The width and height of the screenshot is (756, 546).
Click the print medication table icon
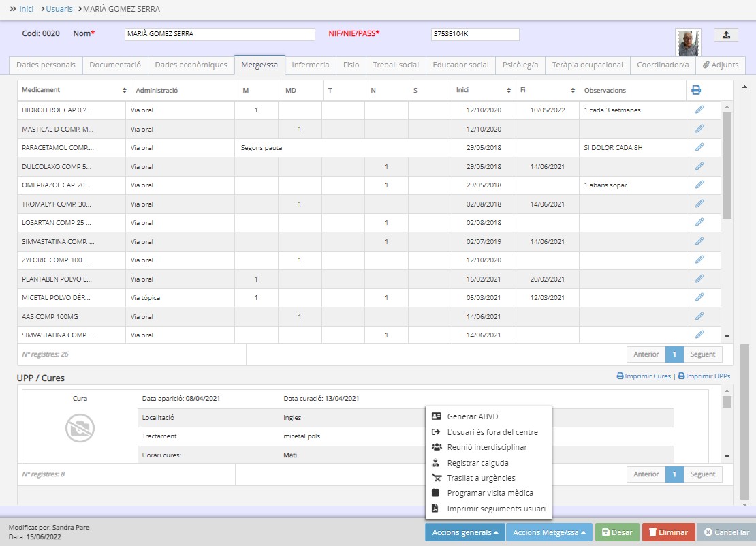(696, 90)
